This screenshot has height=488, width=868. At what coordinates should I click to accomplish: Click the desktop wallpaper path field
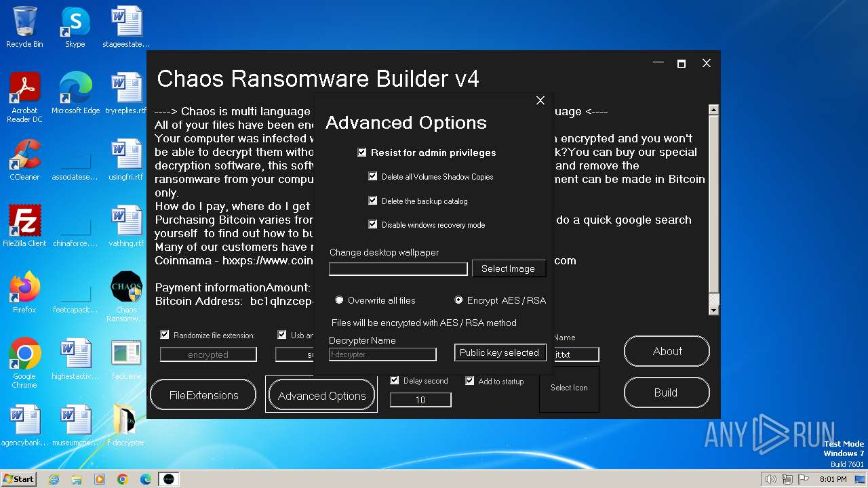398,269
